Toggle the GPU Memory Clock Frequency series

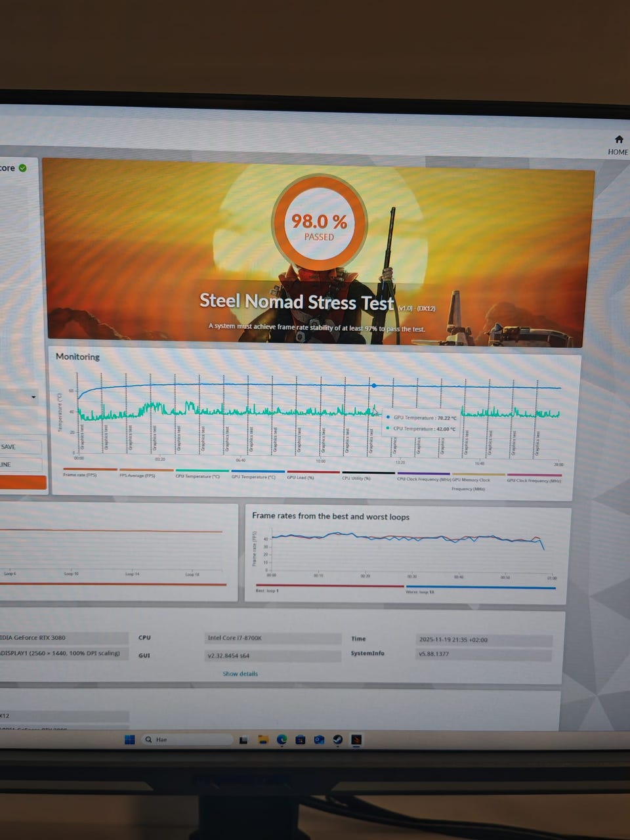click(x=471, y=484)
